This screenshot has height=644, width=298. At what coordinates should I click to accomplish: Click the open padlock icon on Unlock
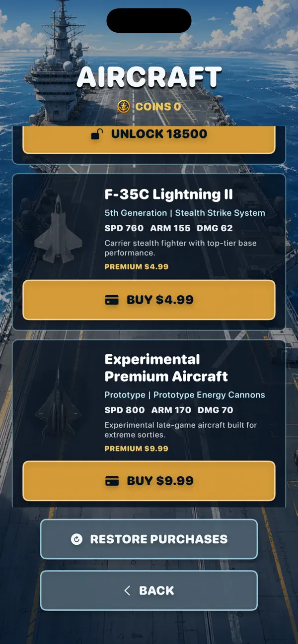pyautogui.click(x=97, y=134)
